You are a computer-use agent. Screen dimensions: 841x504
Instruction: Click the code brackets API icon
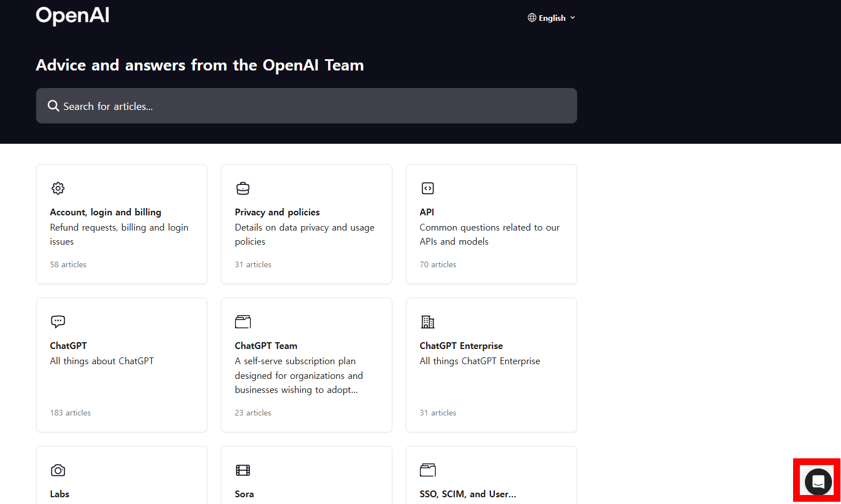(x=428, y=188)
